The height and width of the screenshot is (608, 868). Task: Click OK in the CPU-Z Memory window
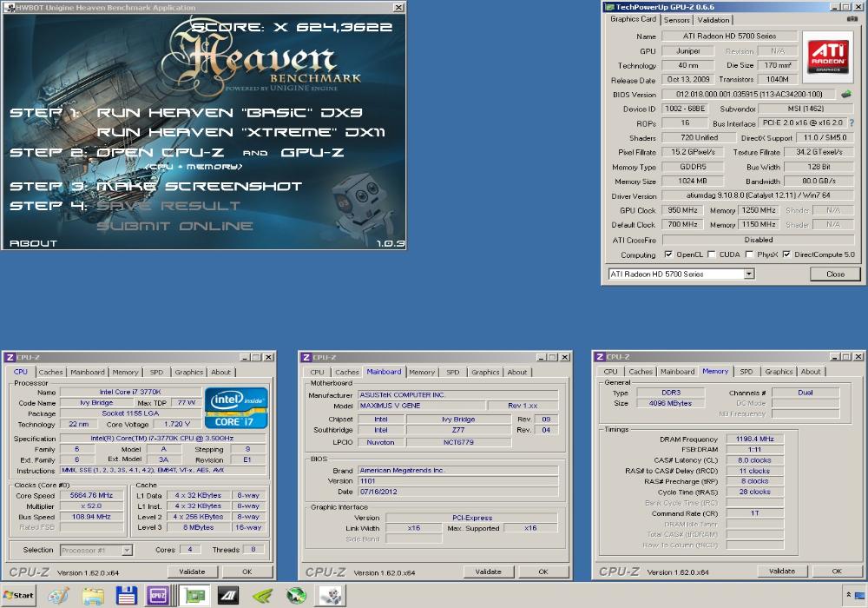pyautogui.click(x=837, y=571)
